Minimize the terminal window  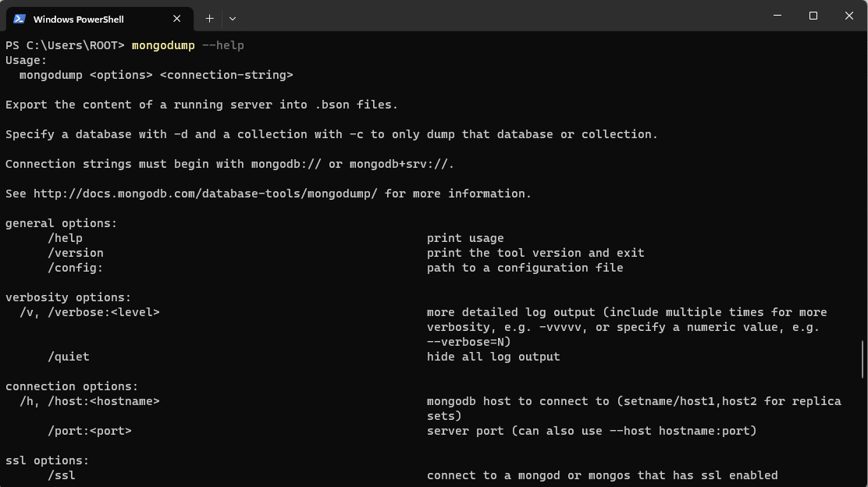777,16
